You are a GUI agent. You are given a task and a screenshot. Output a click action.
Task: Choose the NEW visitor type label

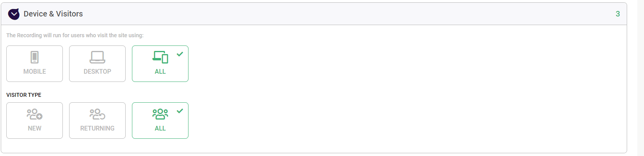[x=35, y=128]
